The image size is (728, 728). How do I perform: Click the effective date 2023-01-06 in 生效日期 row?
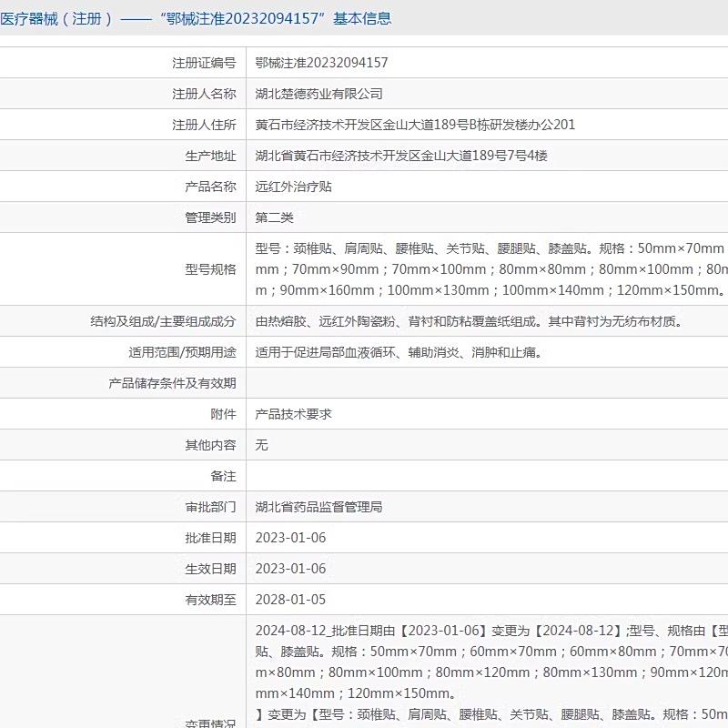coord(290,569)
